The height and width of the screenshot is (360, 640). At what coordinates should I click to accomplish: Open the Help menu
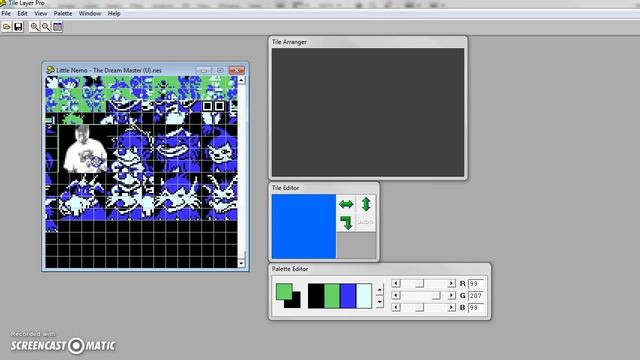[114, 13]
